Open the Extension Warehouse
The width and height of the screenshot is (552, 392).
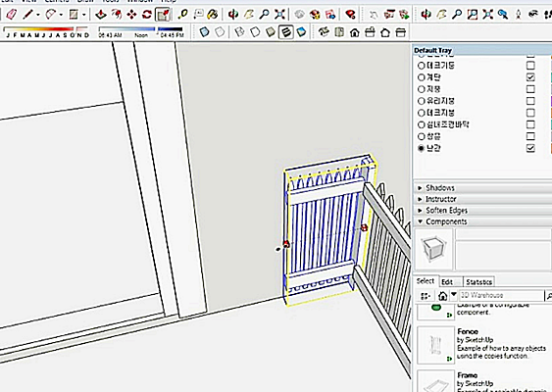point(315,14)
